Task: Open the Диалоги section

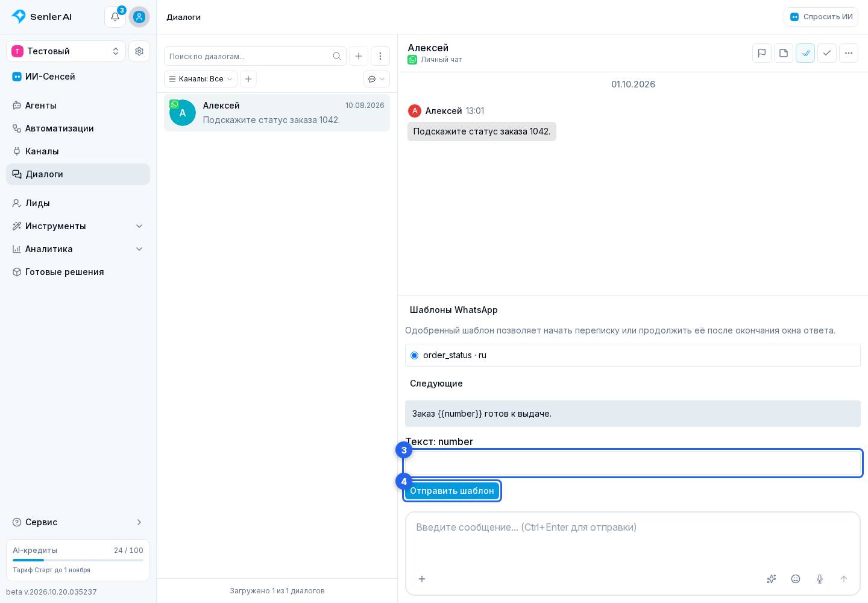Action: tap(78, 174)
